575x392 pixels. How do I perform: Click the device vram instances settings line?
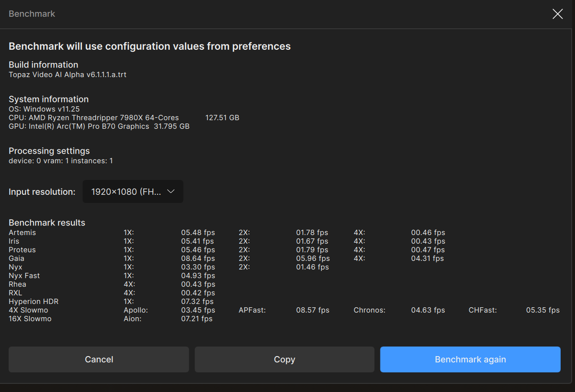click(x=61, y=161)
